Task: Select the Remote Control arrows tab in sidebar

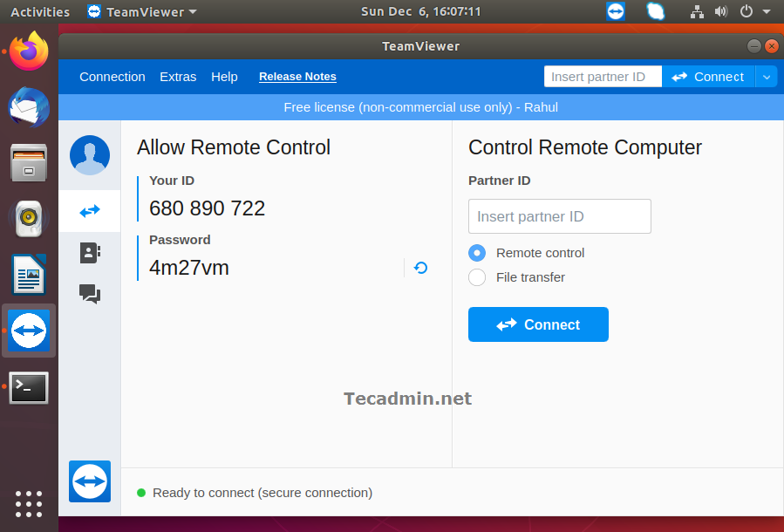Action: click(90, 211)
